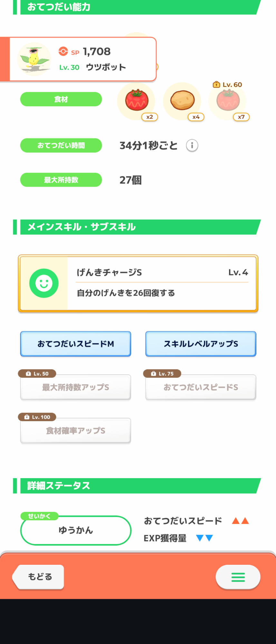Tap the potato ingredient icon

pos(182,101)
